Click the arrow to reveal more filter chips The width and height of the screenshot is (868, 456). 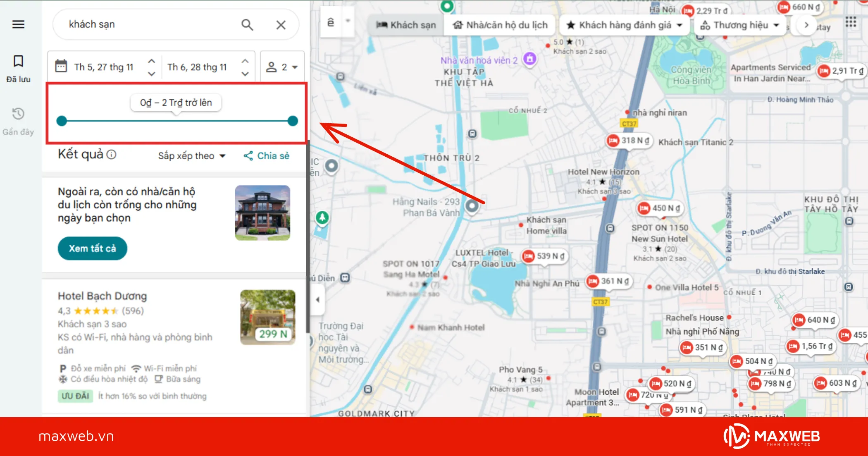(x=806, y=25)
